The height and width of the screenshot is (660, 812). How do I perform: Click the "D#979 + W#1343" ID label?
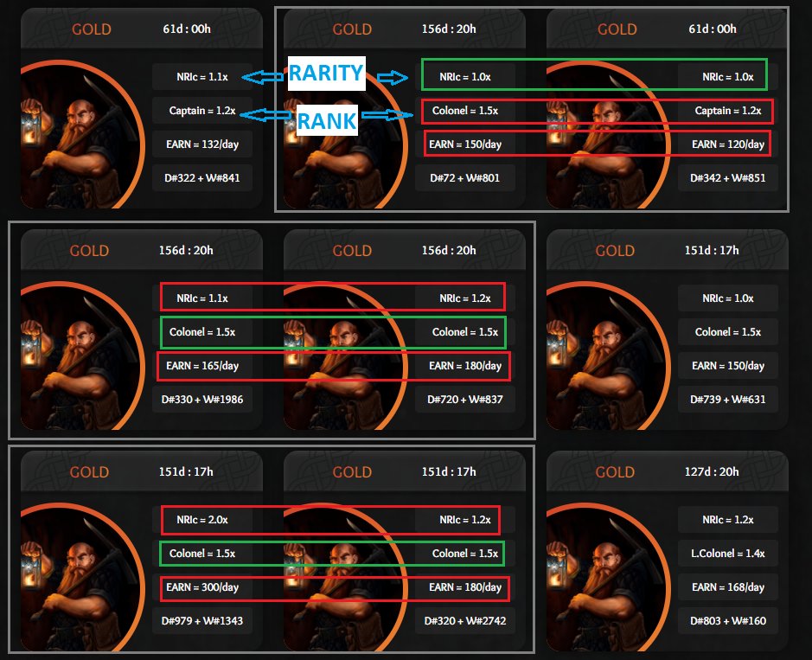pyautogui.click(x=202, y=620)
